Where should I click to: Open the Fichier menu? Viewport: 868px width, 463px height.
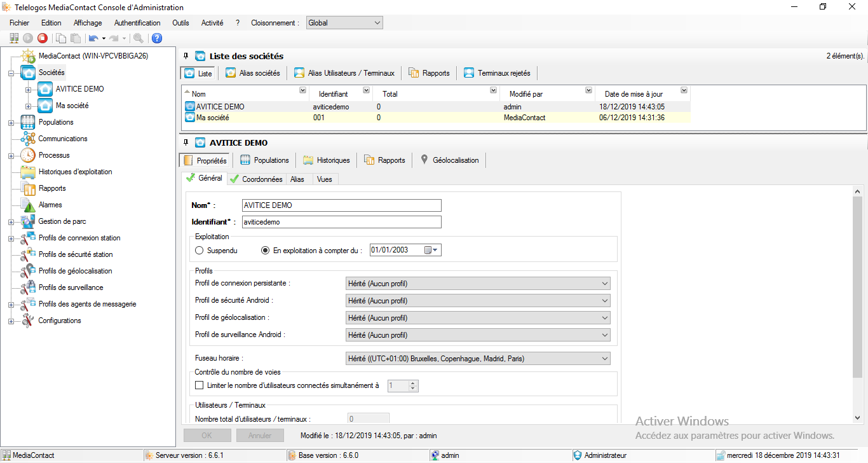(20, 23)
